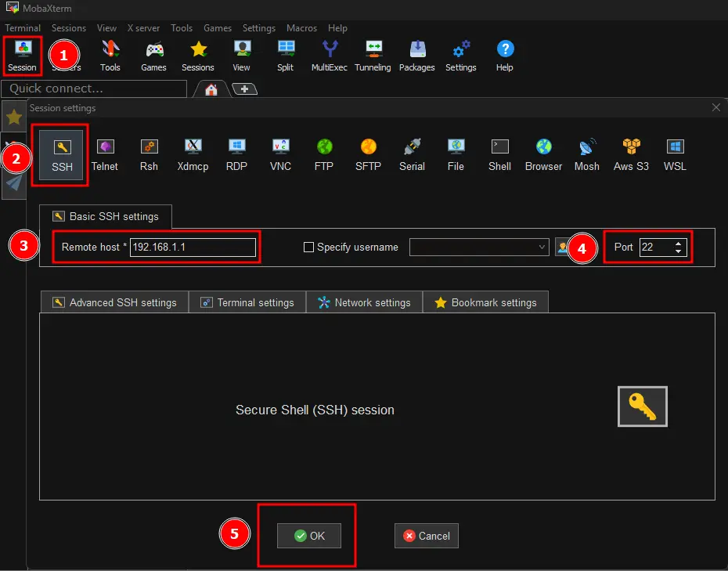Choose Aws S3 session type
Viewport: 728px width, 571px height.
click(x=631, y=155)
